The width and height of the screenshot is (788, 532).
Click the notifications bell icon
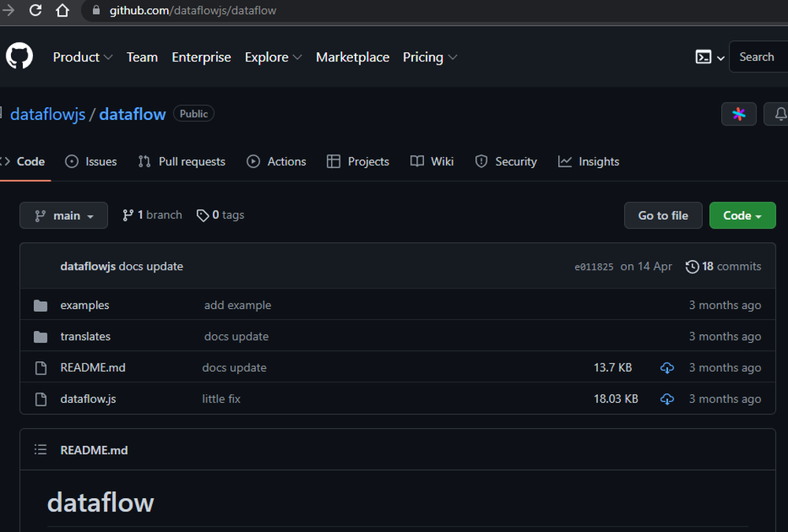780,114
